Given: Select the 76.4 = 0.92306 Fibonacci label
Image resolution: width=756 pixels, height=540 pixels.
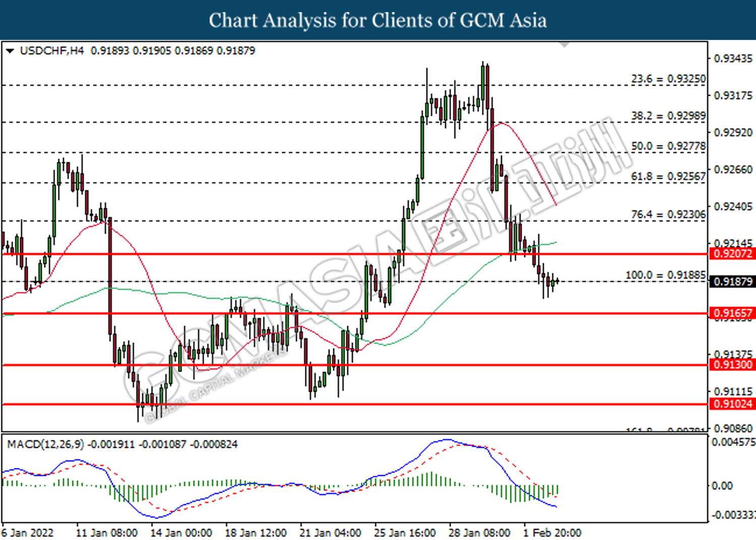Looking at the screenshot, I should [x=668, y=215].
